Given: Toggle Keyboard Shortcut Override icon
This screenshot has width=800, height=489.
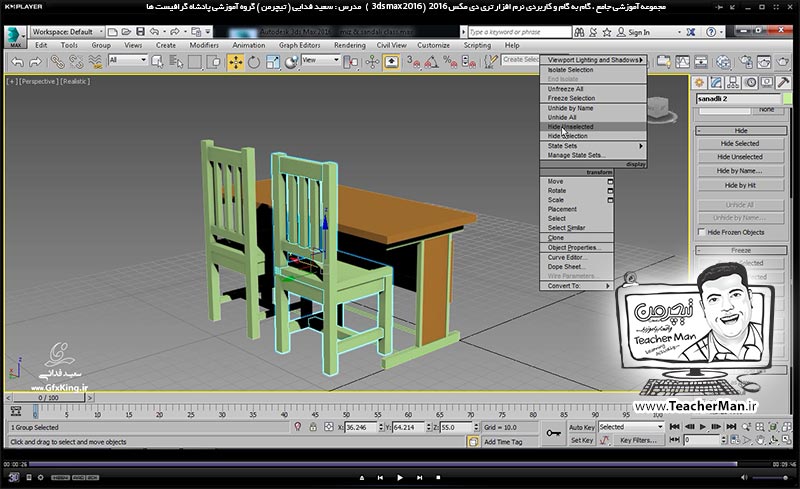Looking at the screenshot, I should (x=391, y=62).
